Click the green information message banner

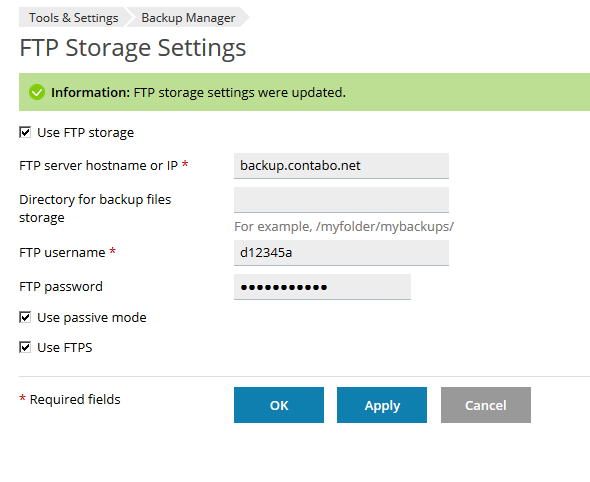point(304,92)
